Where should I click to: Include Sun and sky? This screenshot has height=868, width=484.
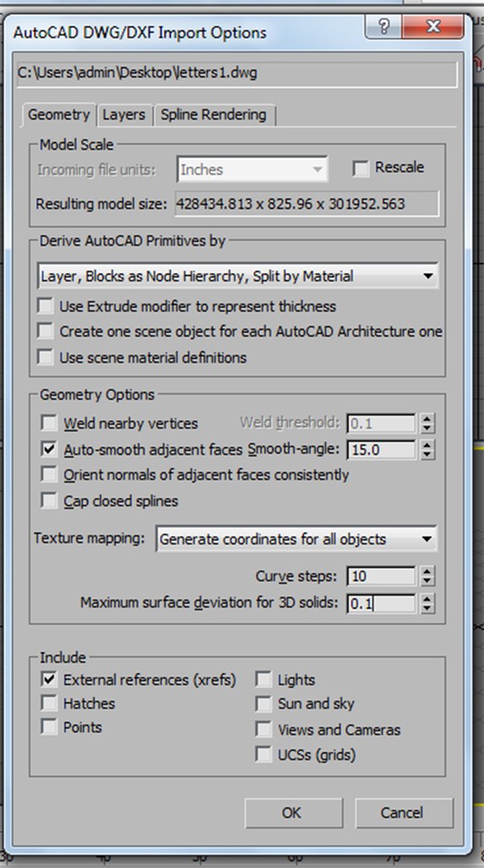tap(264, 703)
